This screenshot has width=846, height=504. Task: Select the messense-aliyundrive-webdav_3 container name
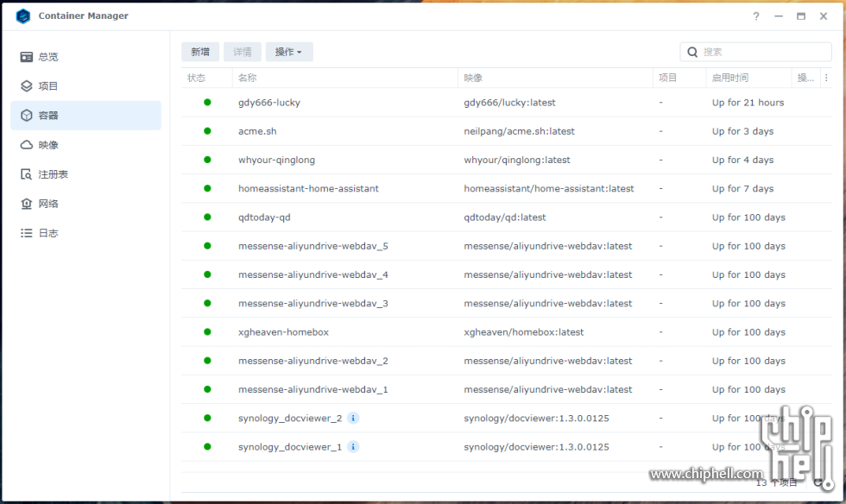(313, 303)
